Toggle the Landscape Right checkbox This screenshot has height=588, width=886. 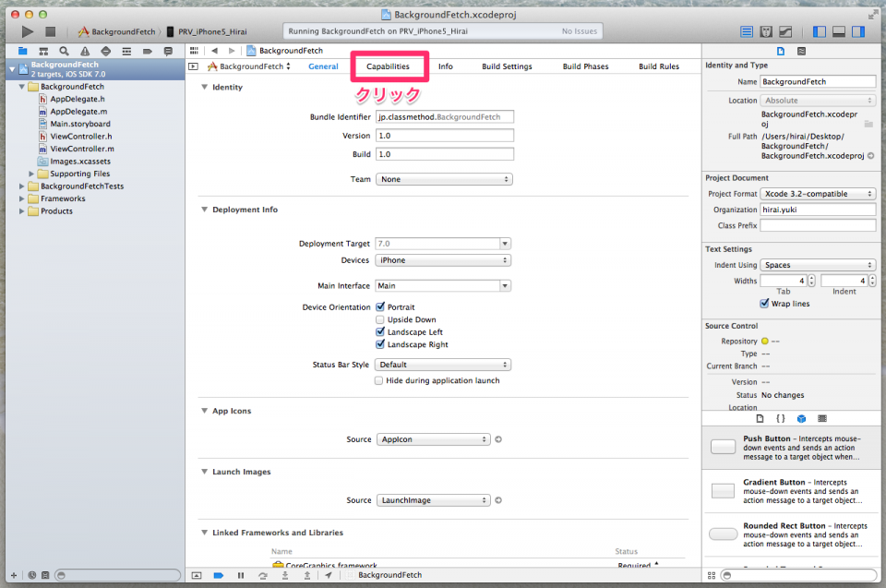(x=380, y=343)
